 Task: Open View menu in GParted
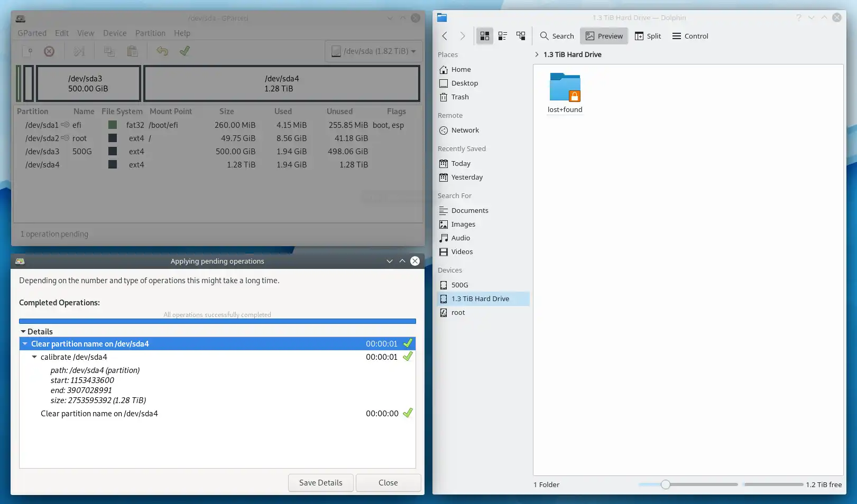86,33
